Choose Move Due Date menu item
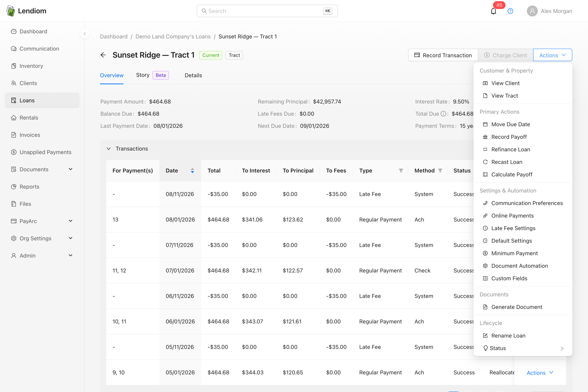588x392 pixels. coord(523,124)
